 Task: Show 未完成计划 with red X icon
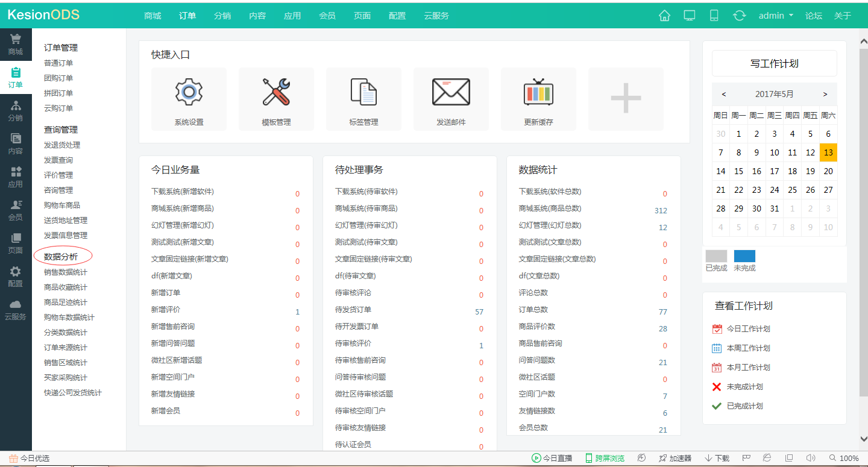click(717, 387)
